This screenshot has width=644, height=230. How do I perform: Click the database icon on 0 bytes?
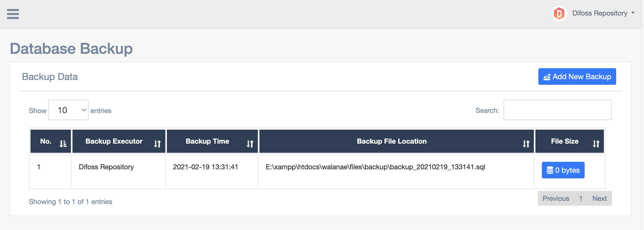coord(550,170)
